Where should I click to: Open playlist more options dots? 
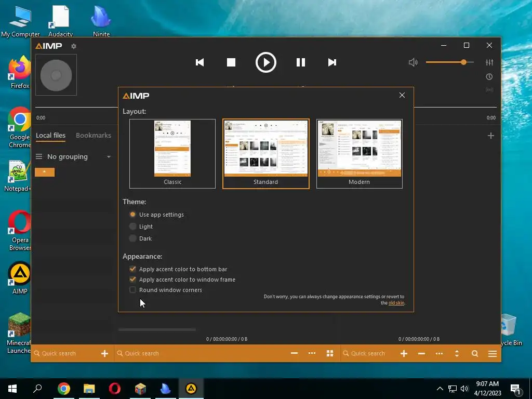click(439, 353)
